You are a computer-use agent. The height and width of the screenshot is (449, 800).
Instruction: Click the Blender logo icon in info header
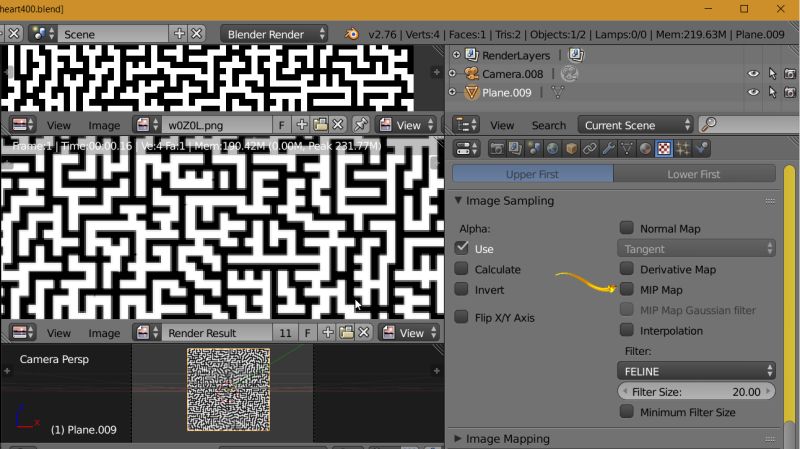coord(352,34)
